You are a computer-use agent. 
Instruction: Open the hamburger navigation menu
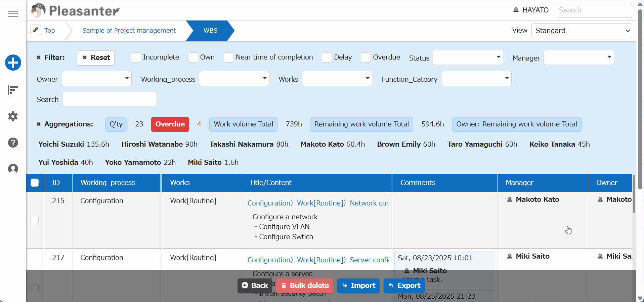click(x=13, y=14)
